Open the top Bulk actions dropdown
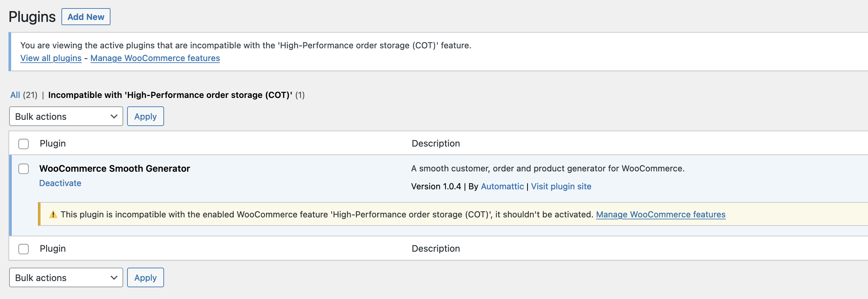This screenshot has height=299, width=868. (66, 116)
